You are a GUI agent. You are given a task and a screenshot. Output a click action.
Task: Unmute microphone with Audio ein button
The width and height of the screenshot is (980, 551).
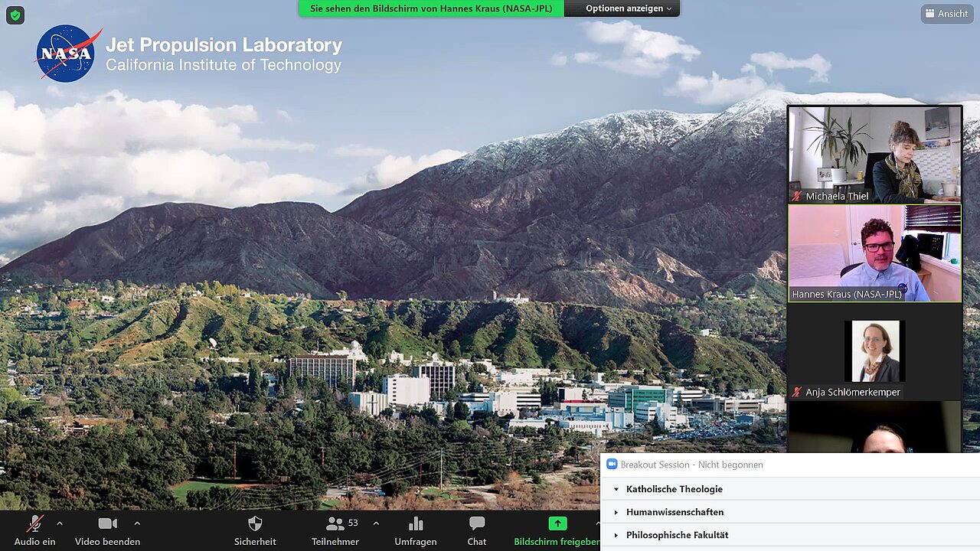click(x=34, y=524)
